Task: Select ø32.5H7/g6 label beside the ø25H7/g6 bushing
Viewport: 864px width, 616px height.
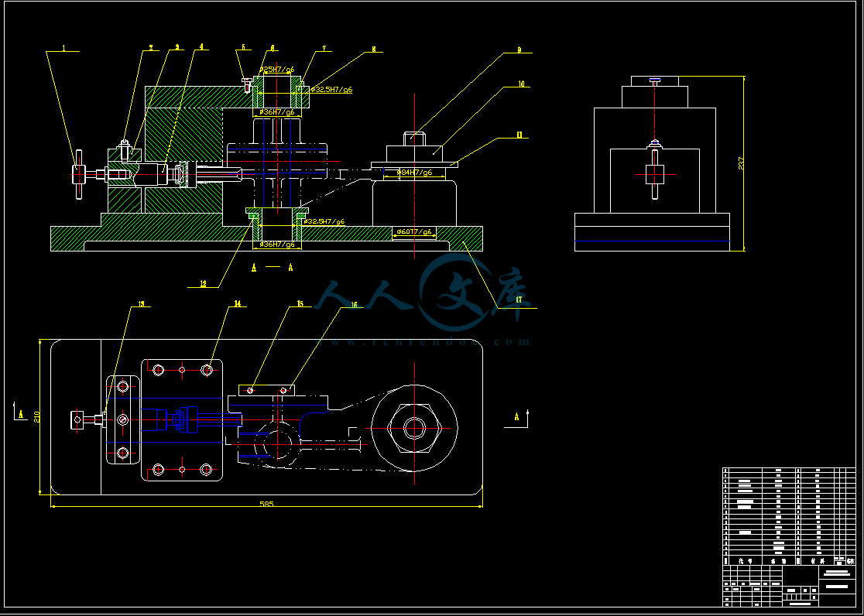Action: 331,89
